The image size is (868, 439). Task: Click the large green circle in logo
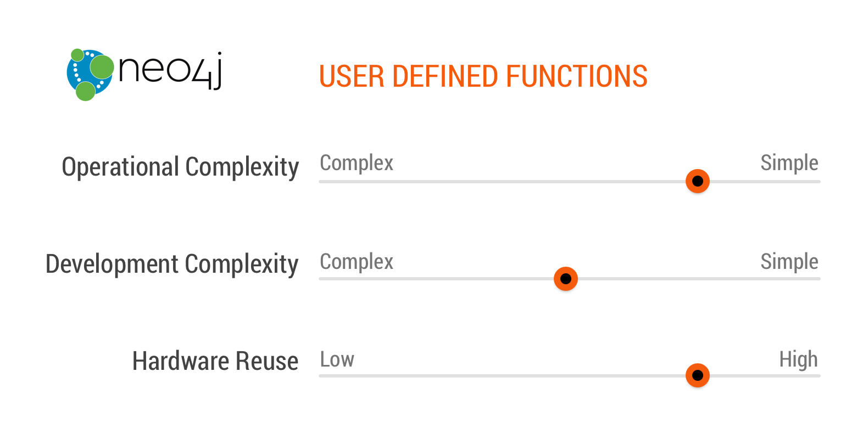102,67
